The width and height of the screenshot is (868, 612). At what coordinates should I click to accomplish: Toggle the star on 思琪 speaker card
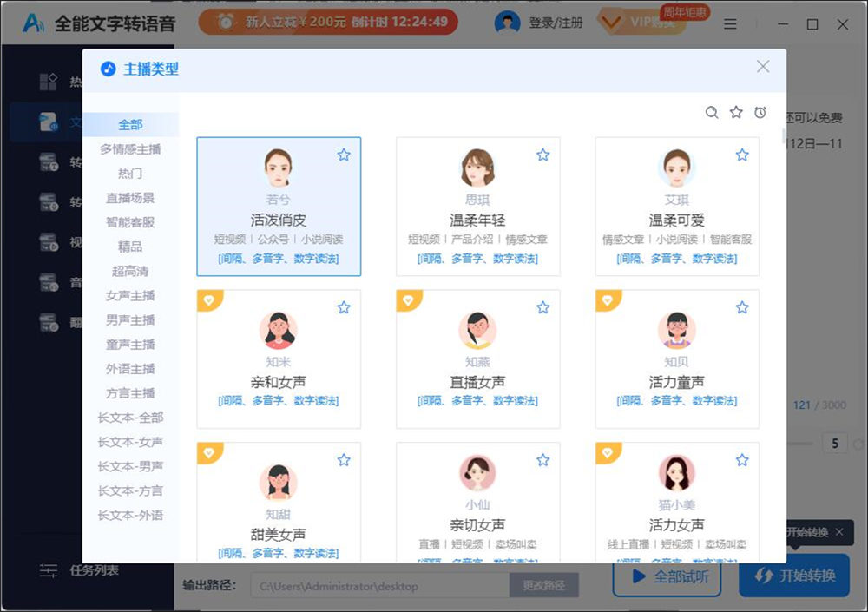543,154
